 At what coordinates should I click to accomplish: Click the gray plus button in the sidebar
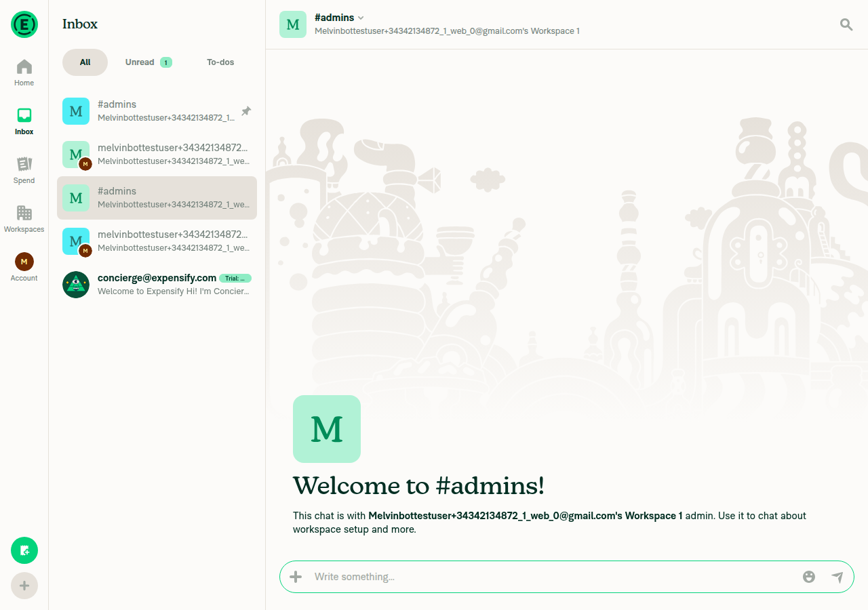tap(24, 586)
